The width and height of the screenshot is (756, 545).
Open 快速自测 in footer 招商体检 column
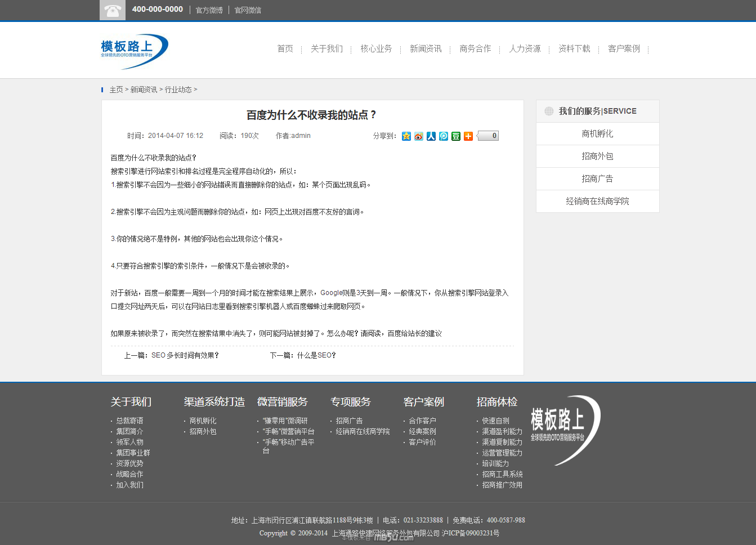pyautogui.click(x=495, y=421)
